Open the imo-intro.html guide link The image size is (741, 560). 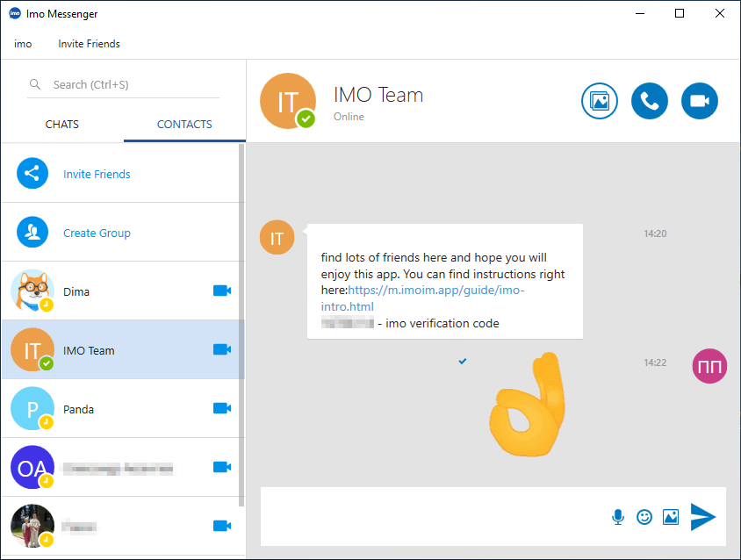point(422,298)
